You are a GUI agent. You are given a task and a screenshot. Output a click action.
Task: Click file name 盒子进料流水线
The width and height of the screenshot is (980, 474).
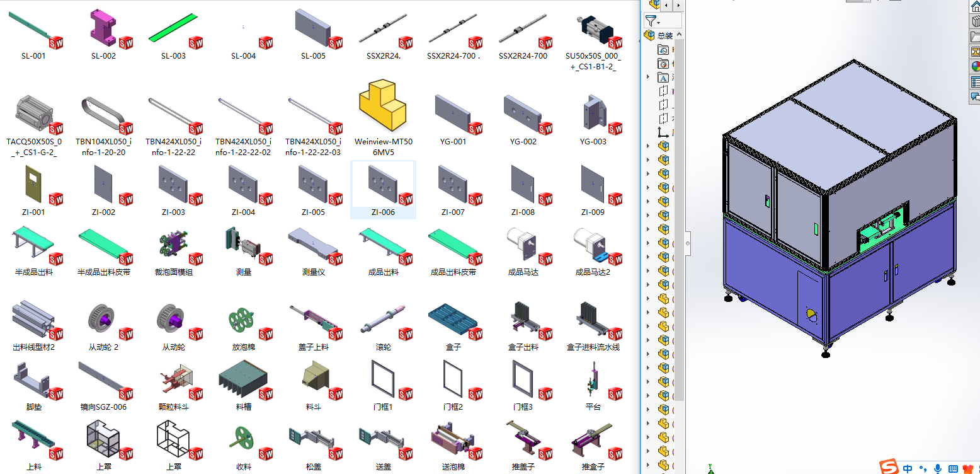click(593, 347)
